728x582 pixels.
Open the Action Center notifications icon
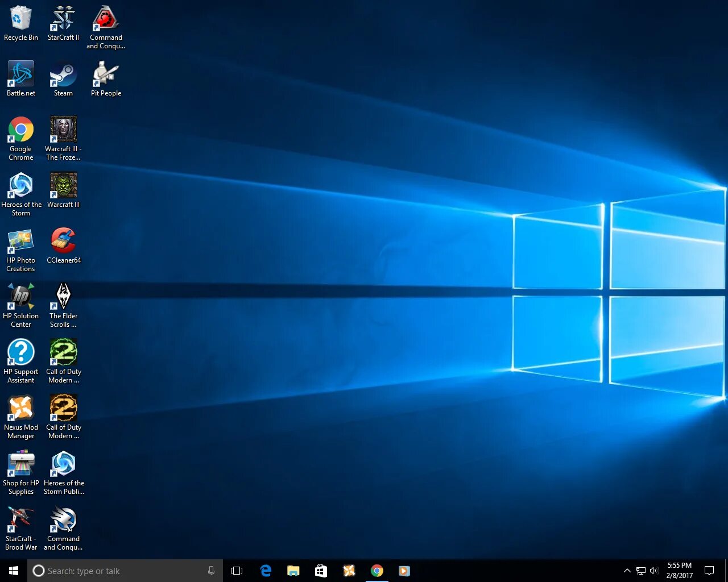click(709, 571)
